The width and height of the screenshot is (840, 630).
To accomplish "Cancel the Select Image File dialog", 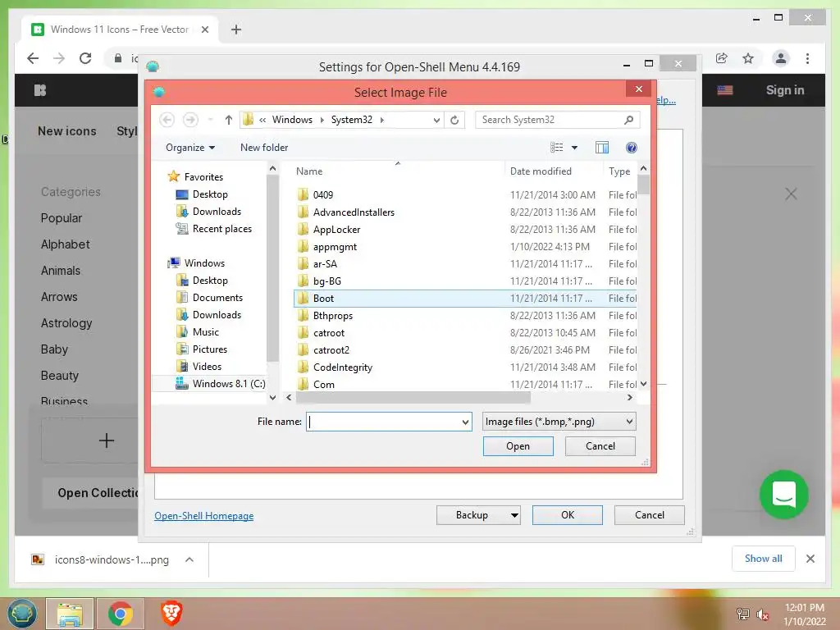I will pos(600,446).
